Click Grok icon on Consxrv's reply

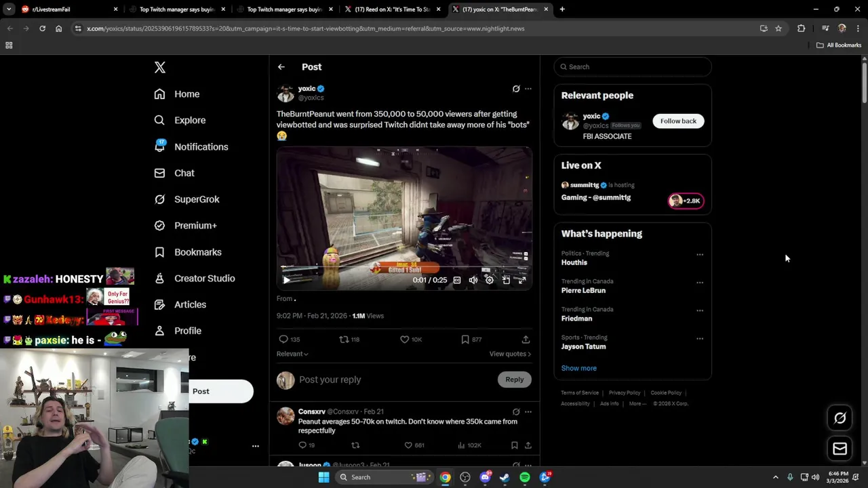(x=515, y=411)
